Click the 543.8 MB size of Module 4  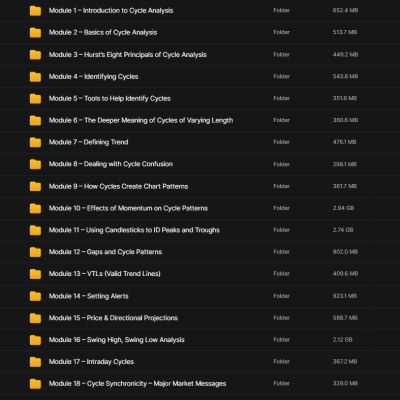[345, 76]
